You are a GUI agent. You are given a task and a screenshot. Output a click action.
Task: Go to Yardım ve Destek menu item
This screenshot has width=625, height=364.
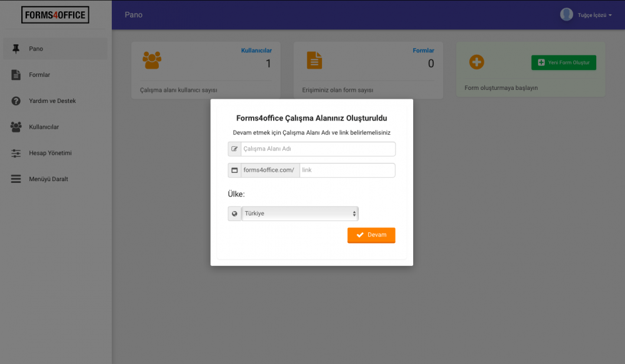click(x=52, y=101)
